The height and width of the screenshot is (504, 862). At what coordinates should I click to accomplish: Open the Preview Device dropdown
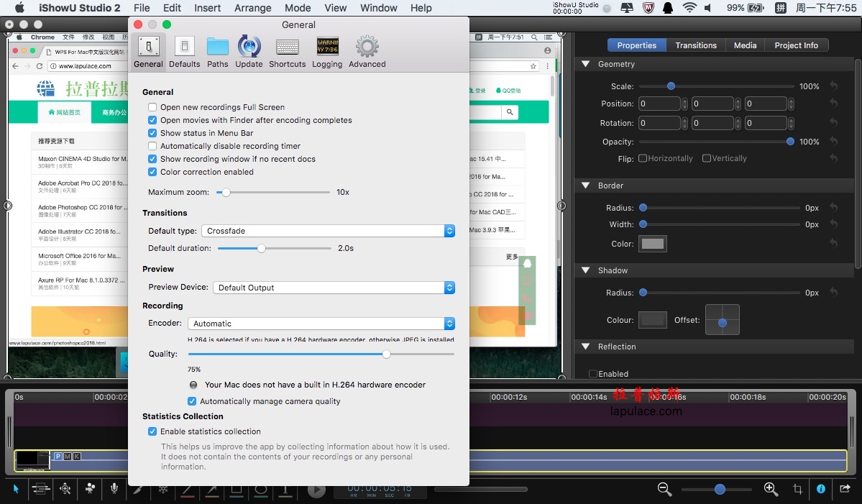334,288
